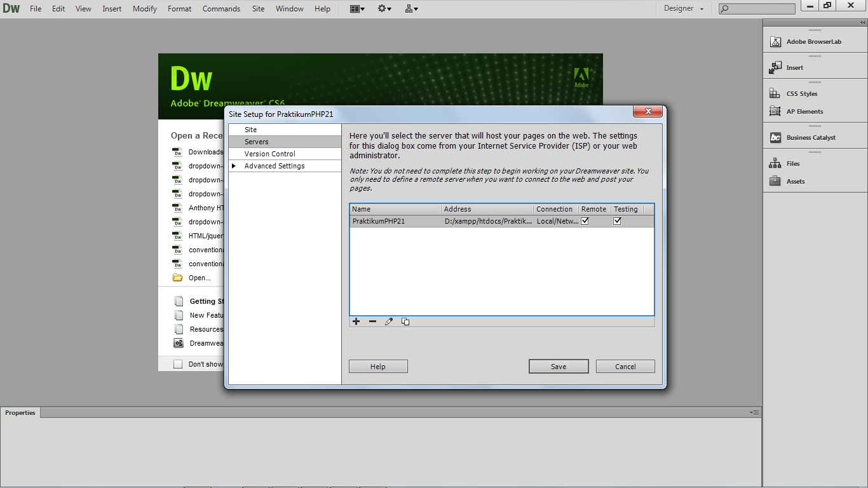Select the Servers category in the Site Setup sidebar
The width and height of the screenshot is (868, 488).
pos(285,142)
